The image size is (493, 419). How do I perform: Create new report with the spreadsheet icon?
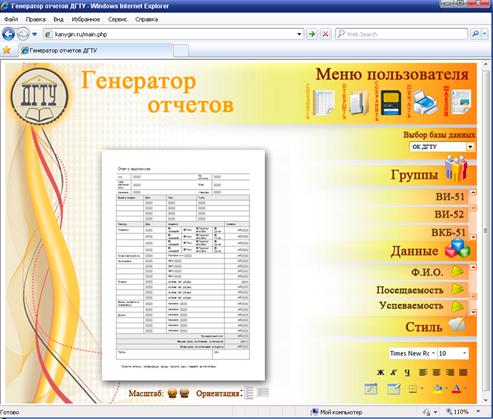[x=324, y=103]
